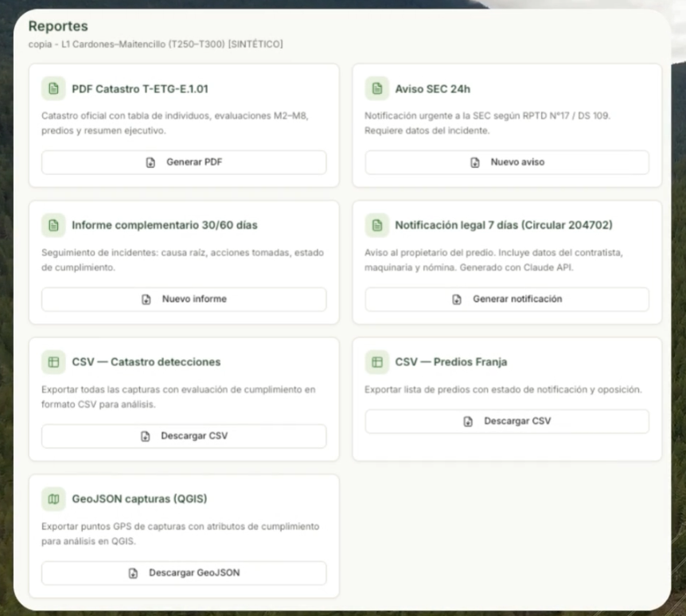Screen dimensions: 686x616
Task: Click description 'Notificación urgente a la SEC según RPTD'
Action: point(487,123)
